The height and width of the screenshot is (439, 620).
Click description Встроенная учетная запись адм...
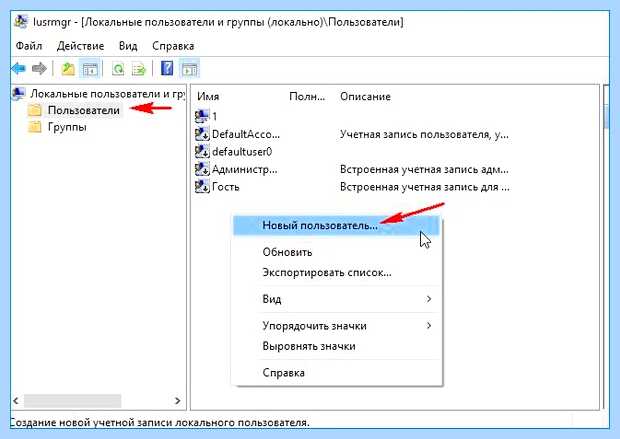tap(424, 169)
